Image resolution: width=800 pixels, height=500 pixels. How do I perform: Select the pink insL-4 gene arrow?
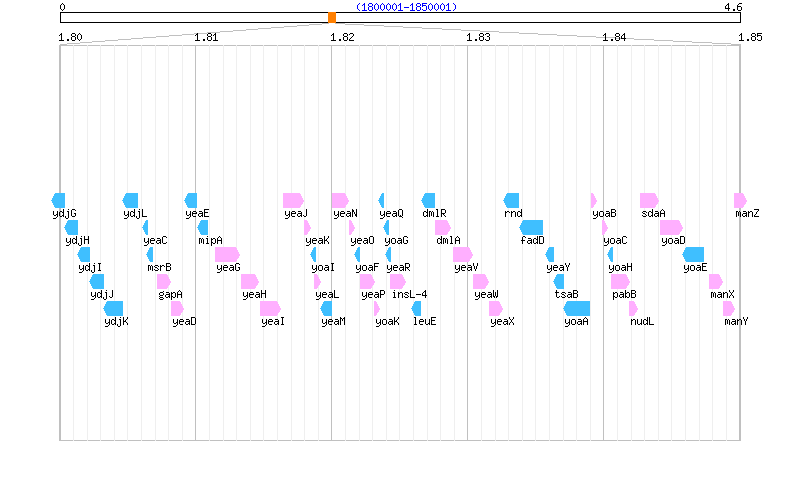(398, 281)
